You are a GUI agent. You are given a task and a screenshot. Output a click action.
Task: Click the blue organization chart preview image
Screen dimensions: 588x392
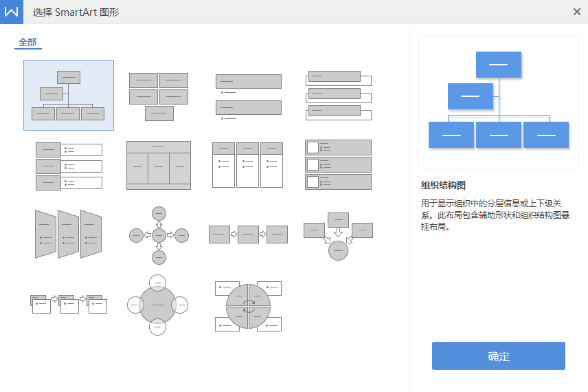pos(499,101)
